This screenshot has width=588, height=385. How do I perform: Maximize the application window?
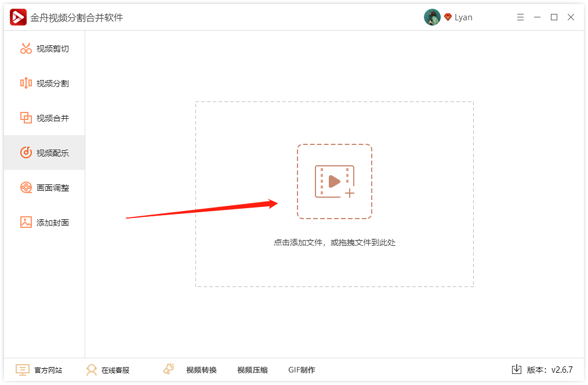click(554, 17)
